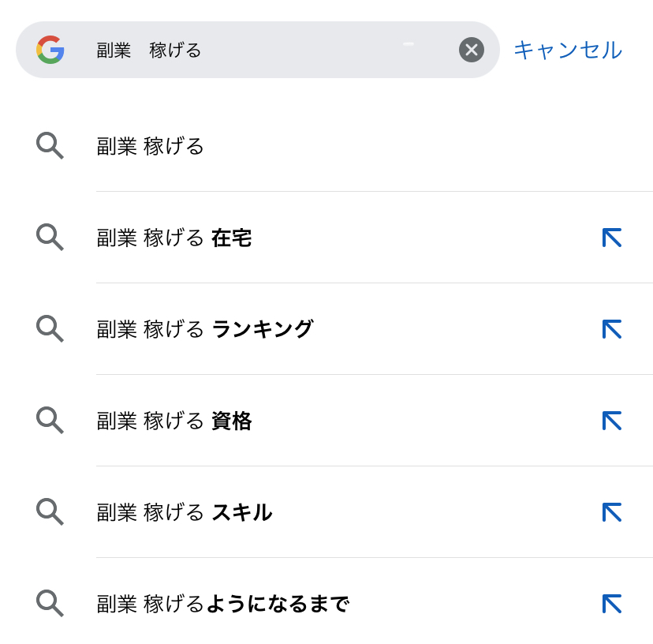Click the magnifier icon beside the first suggestion
The width and height of the screenshot is (653, 644).
pyautogui.click(x=50, y=145)
